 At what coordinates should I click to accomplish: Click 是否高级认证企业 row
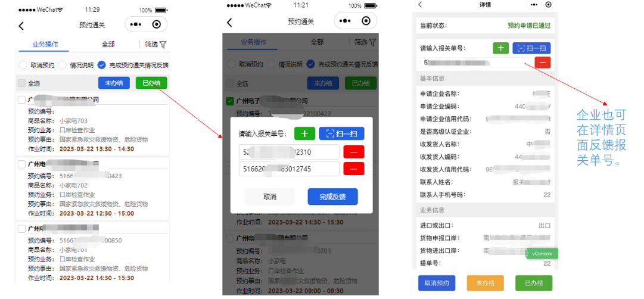click(485, 132)
